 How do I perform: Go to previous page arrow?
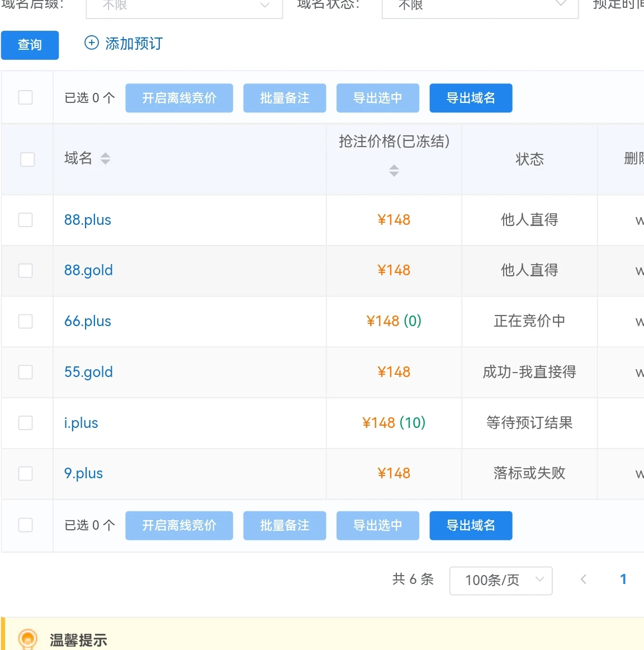tap(584, 580)
